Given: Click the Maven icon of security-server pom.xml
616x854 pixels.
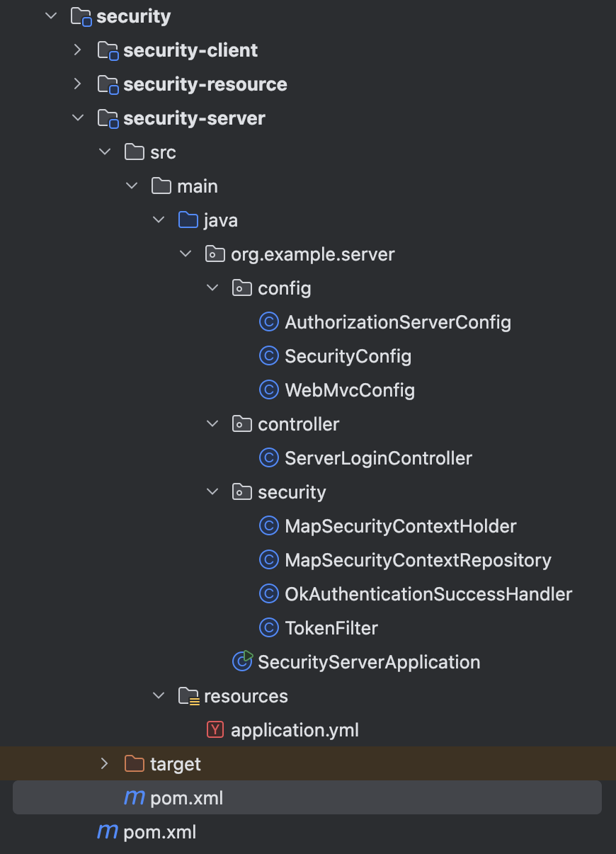Looking at the screenshot, I should point(134,798).
